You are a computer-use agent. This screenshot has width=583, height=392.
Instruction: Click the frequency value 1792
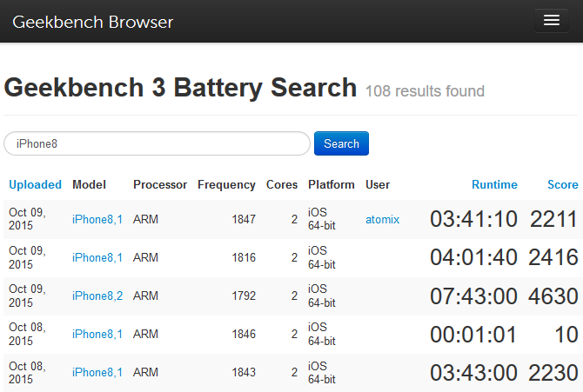(x=244, y=296)
